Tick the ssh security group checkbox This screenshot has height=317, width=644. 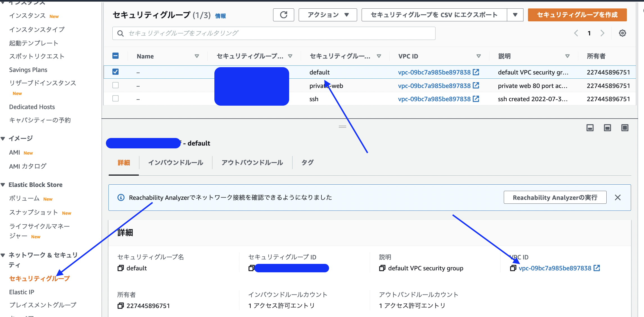pyautogui.click(x=115, y=99)
